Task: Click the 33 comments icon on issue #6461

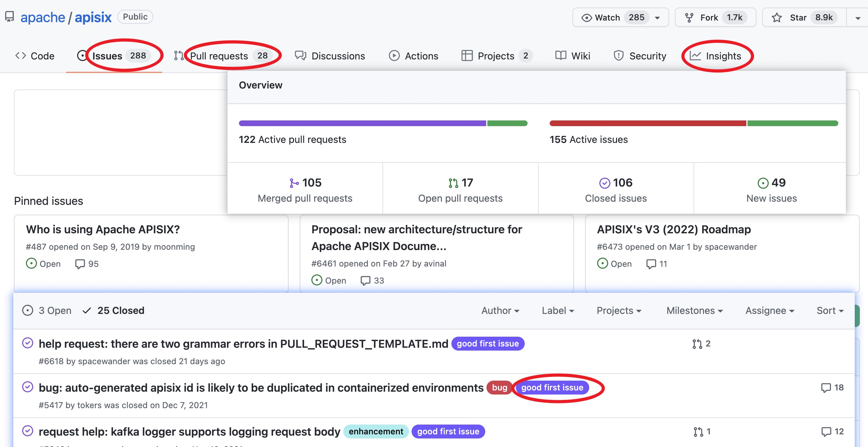Action: point(366,281)
